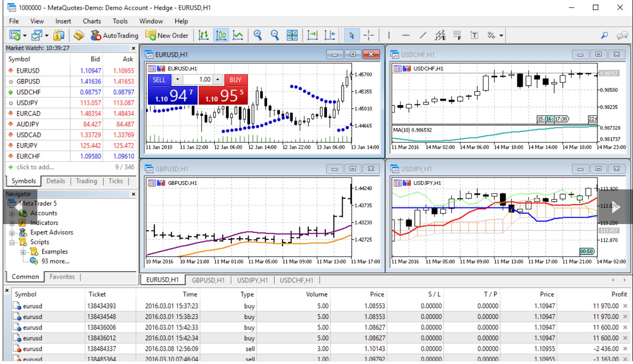The image size is (633, 364).
Task: Select the horizontal line drawing tool
Action: point(406,35)
